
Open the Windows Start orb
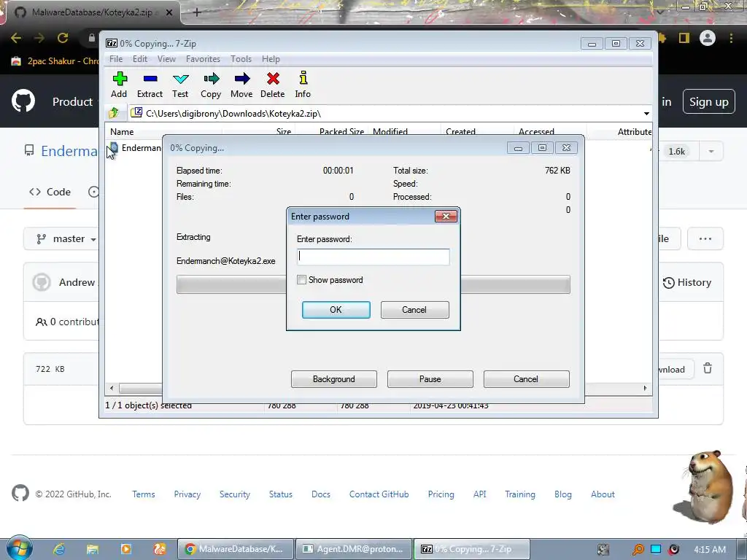pyautogui.click(x=19, y=548)
